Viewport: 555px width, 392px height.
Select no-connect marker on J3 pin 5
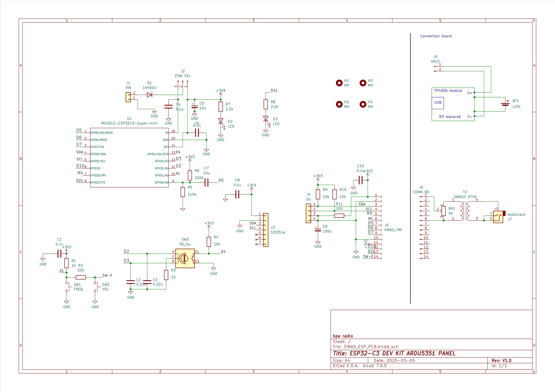pyautogui.click(x=256, y=235)
